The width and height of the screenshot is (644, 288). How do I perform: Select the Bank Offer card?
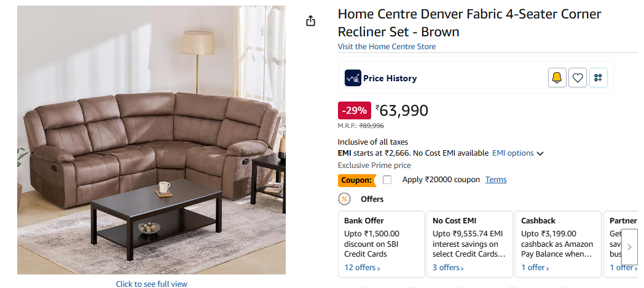point(381,240)
